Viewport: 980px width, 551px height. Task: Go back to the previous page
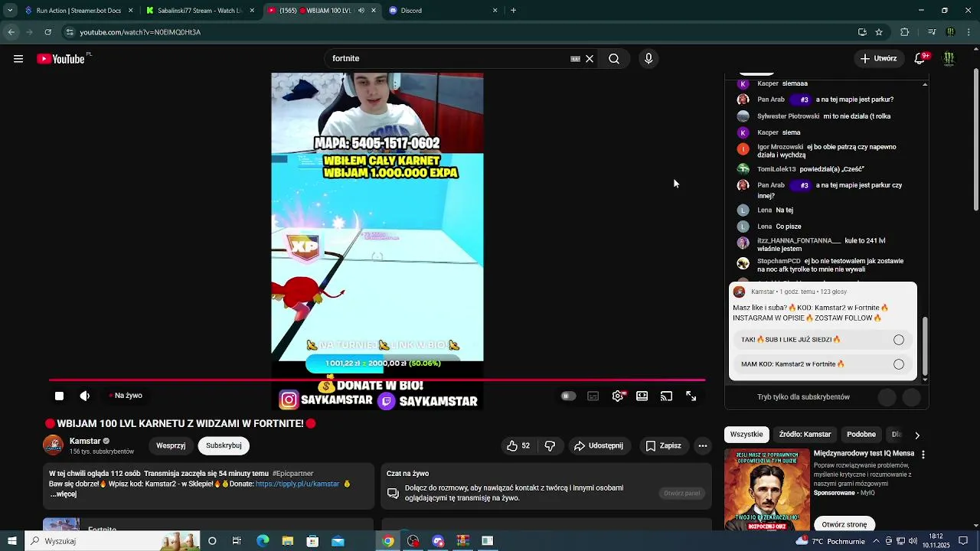[x=11, y=32]
